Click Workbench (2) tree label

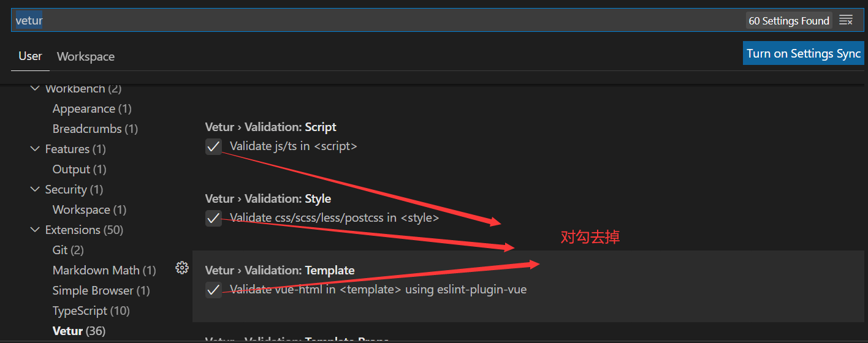pyautogui.click(x=83, y=89)
